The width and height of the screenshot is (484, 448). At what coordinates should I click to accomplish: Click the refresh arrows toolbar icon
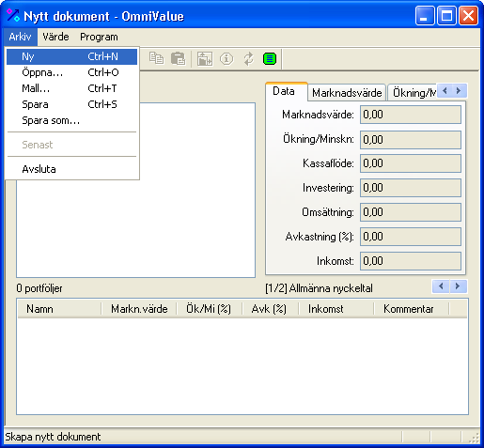click(x=248, y=58)
